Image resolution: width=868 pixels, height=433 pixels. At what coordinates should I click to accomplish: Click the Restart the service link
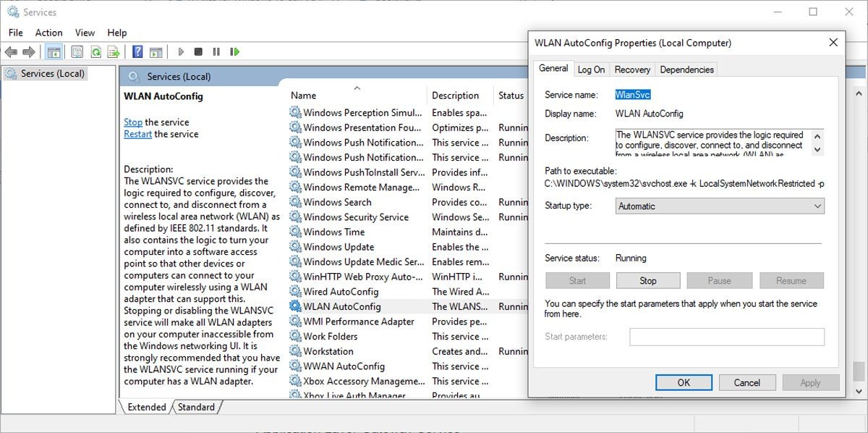[x=137, y=134]
